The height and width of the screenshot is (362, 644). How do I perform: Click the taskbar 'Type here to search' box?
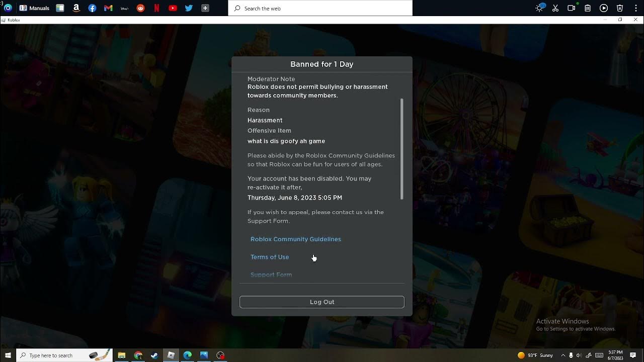[x=64, y=355]
